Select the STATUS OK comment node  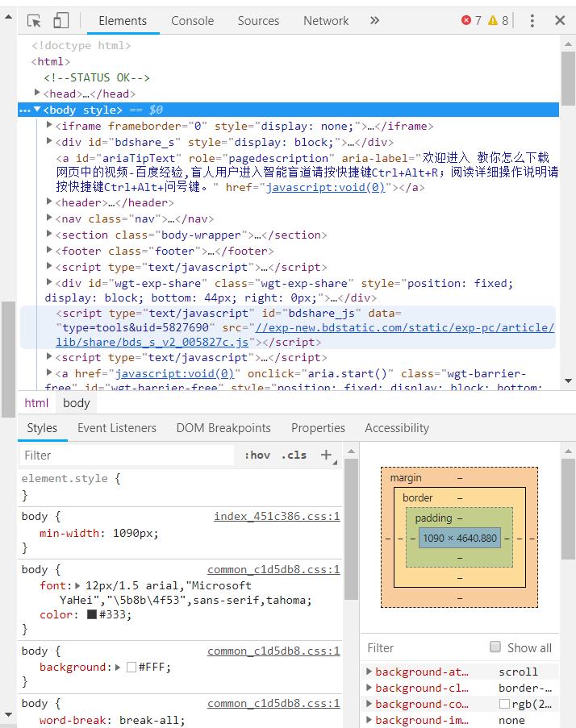pyautogui.click(x=97, y=77)
